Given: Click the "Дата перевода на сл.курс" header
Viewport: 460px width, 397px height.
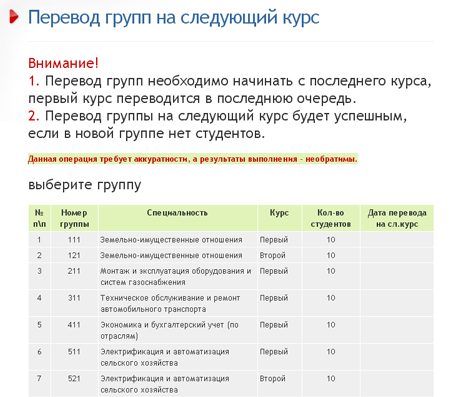Looking at the screenshot, I should pos(397,218).
